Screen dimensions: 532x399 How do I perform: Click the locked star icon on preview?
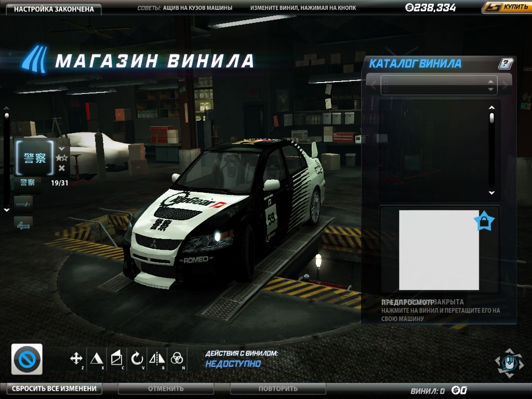[484, 221]
